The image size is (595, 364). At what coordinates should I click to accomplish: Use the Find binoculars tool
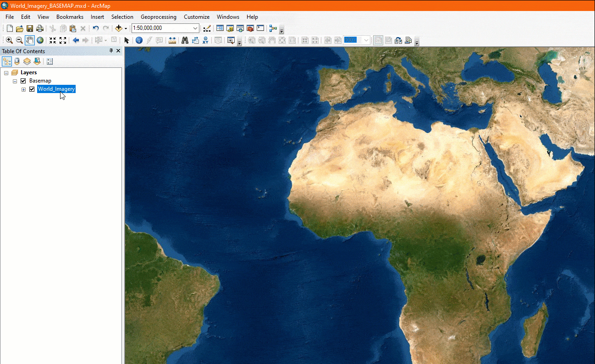click(184, 40)
